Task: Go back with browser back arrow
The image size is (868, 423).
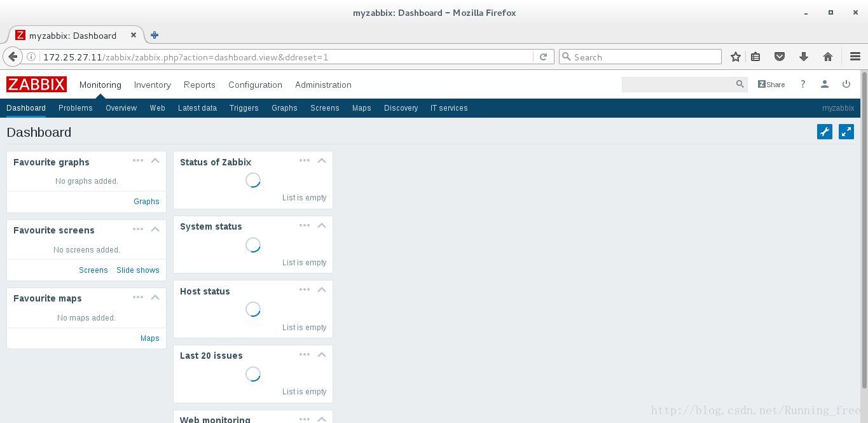Action: coord(12,57)
